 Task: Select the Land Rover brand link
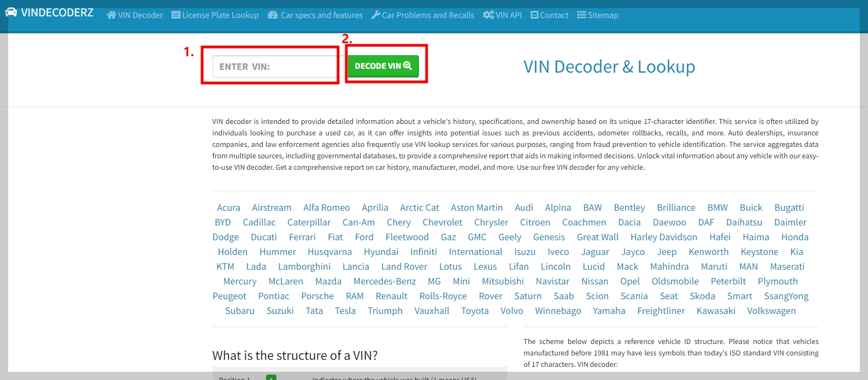pos(404,266)
